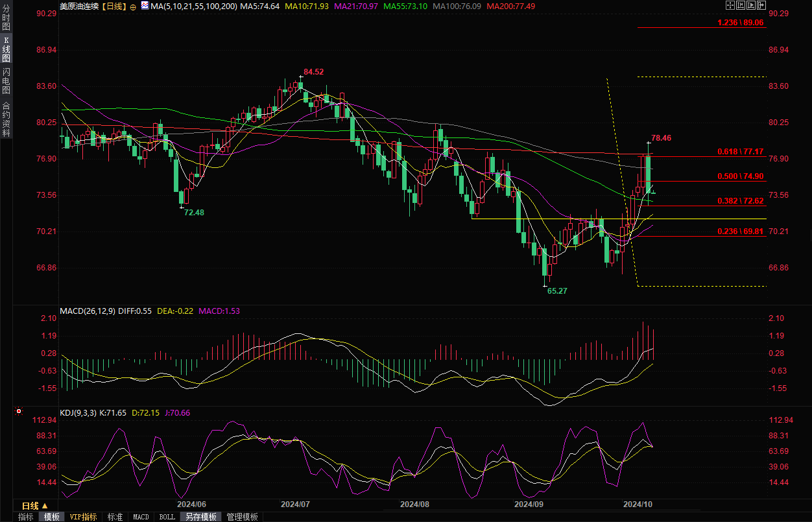Screen dimensions: 812x522
Task: Click the crosshair cursor icon at top right
Action: click(730, 5)
